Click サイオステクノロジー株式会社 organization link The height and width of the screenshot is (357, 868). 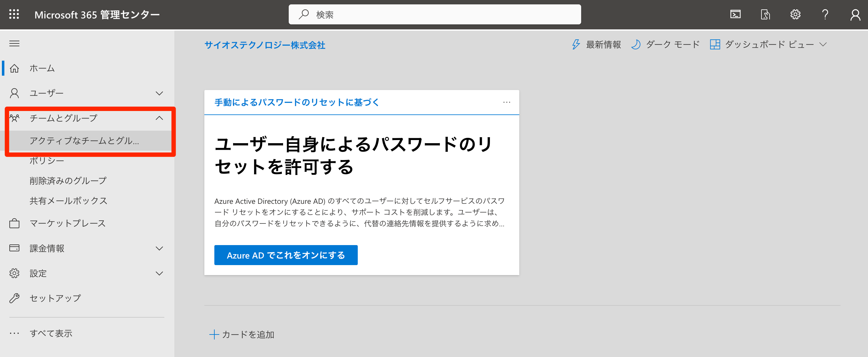tap(265, 45)
